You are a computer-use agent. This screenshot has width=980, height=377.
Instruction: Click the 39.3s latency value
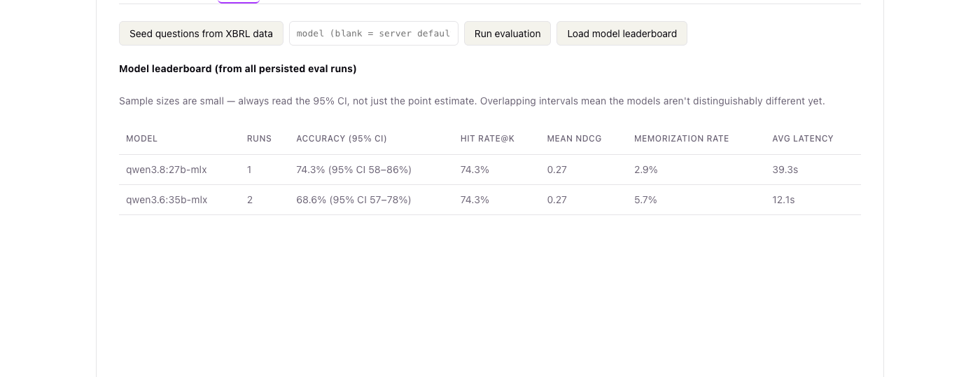[x=785, y=170]
